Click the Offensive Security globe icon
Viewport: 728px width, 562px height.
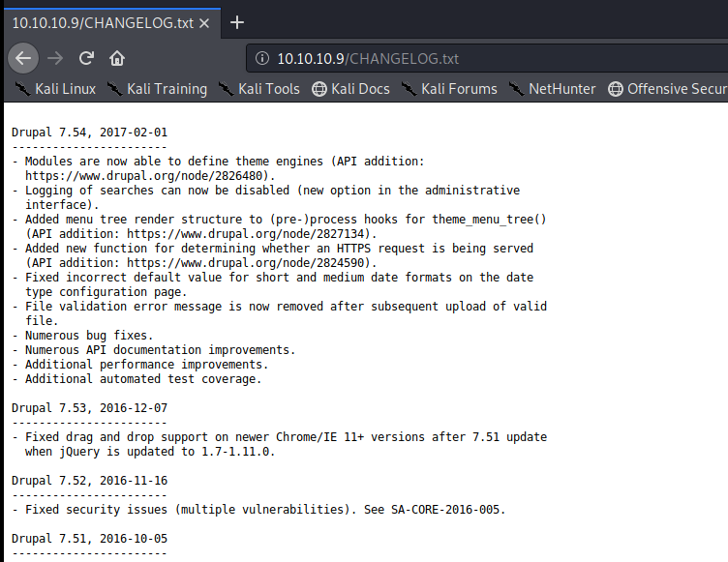tap(616, 89)
